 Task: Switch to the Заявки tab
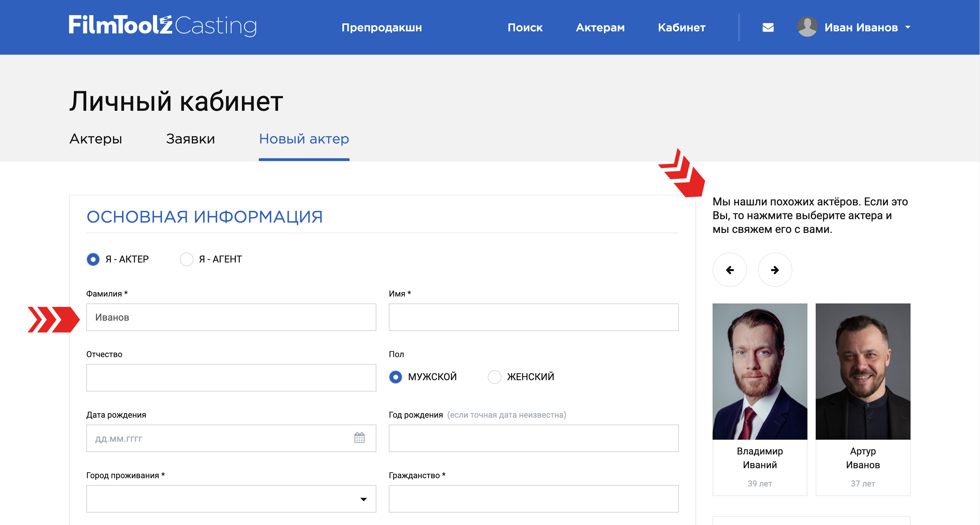coord(190,139)
